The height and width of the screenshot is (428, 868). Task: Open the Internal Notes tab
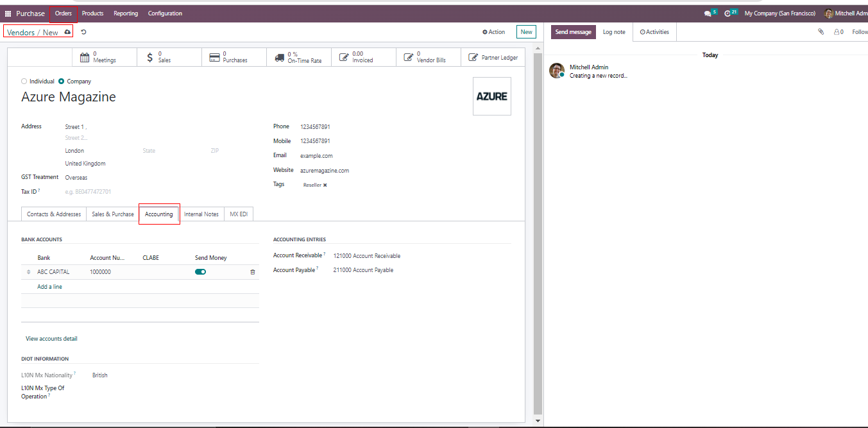pyautogui.click(x=201, y=214)
